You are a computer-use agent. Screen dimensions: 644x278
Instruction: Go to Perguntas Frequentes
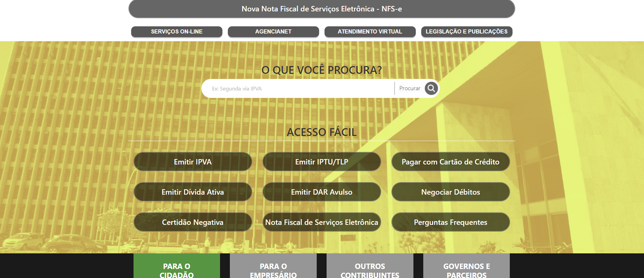(x=450, y=222)
